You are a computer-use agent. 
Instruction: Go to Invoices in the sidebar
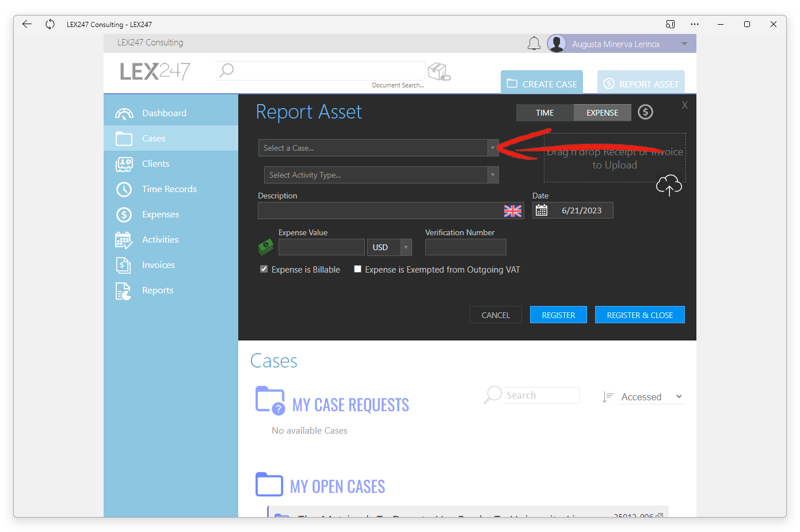(x=171, y=265)
